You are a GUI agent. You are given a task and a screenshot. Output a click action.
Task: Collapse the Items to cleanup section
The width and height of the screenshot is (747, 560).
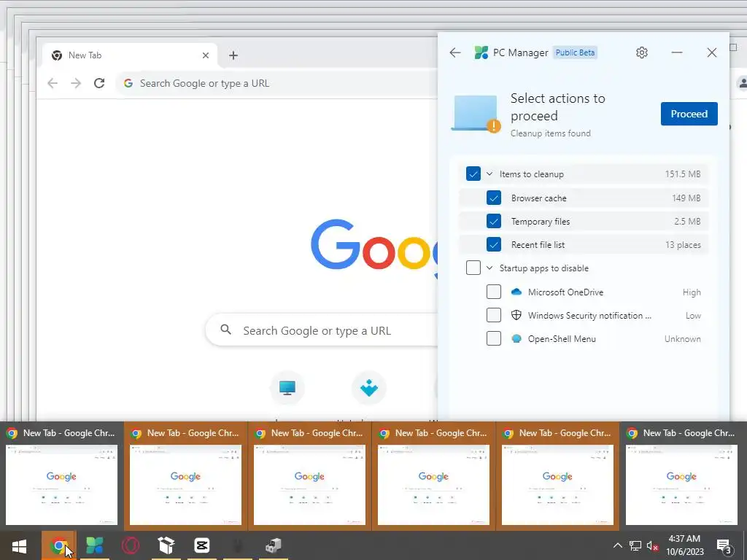pyautogui.click(x=489, y=174)
